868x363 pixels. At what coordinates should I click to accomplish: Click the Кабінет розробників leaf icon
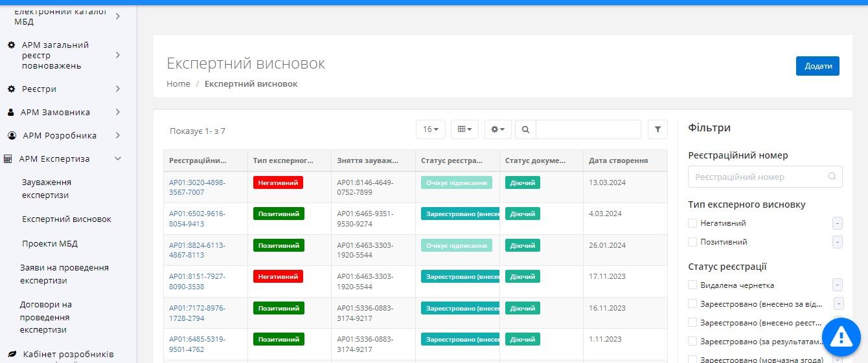[12, 354]
